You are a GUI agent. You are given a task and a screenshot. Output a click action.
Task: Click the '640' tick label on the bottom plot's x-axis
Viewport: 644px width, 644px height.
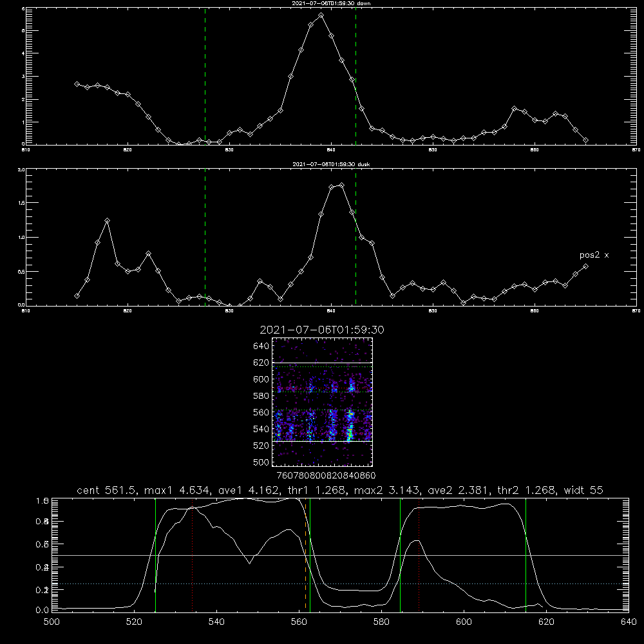coord(629,622)
